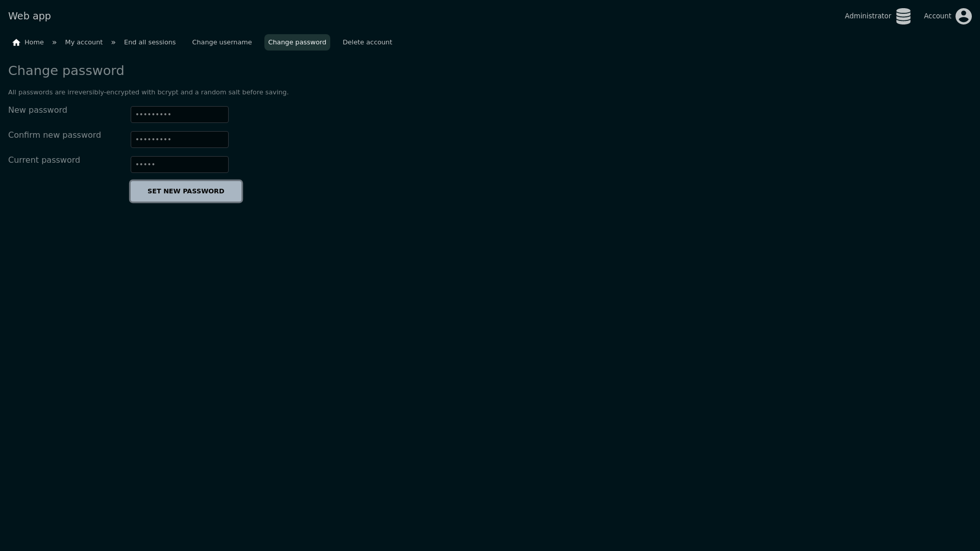Click the Account user avatar icon

click(x=963, y=16)
